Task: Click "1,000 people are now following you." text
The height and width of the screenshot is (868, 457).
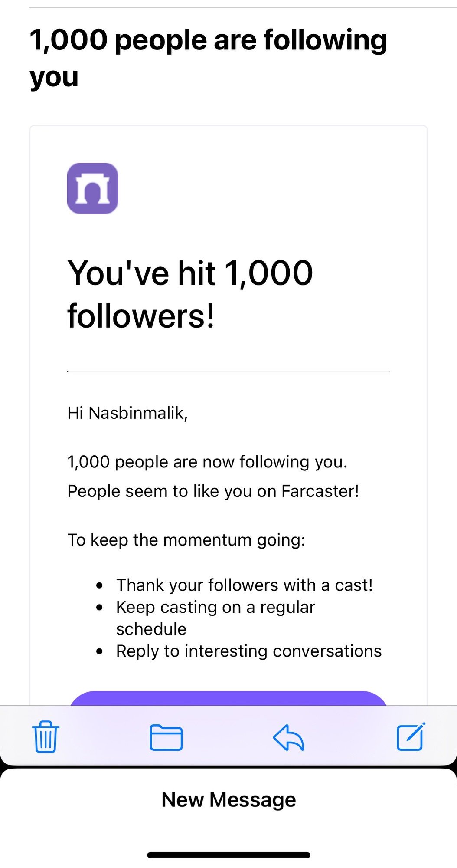Action: click(207, 462)
